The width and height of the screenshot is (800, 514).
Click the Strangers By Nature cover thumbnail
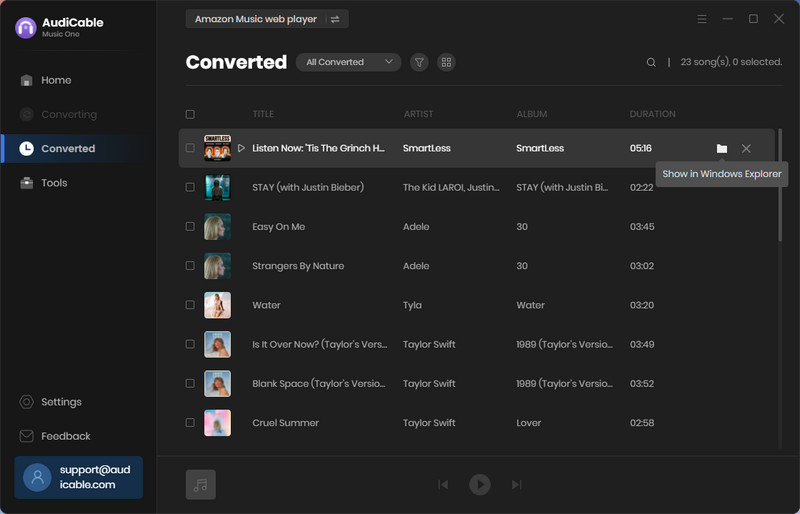217,266
